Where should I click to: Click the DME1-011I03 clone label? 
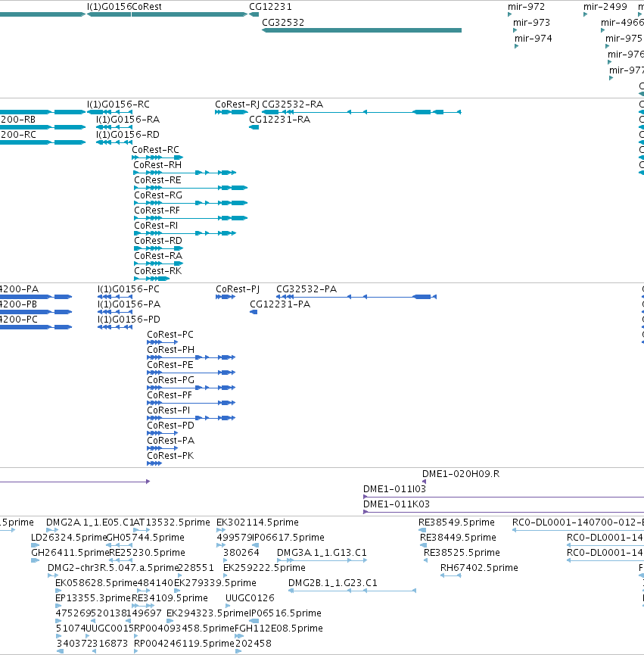[394, 488]
